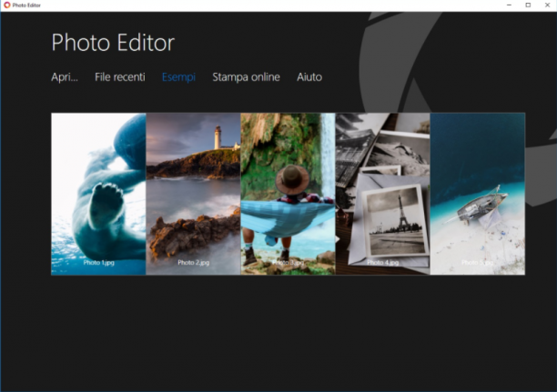Open the Photo 4.jpg vintage photos sample

(x=383, y=194)
